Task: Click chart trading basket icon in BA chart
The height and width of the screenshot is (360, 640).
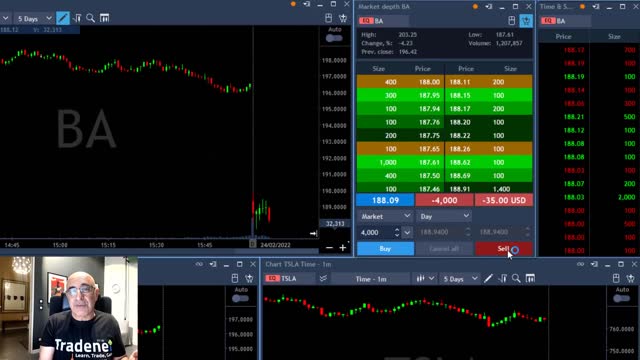Action: point(343,18)
